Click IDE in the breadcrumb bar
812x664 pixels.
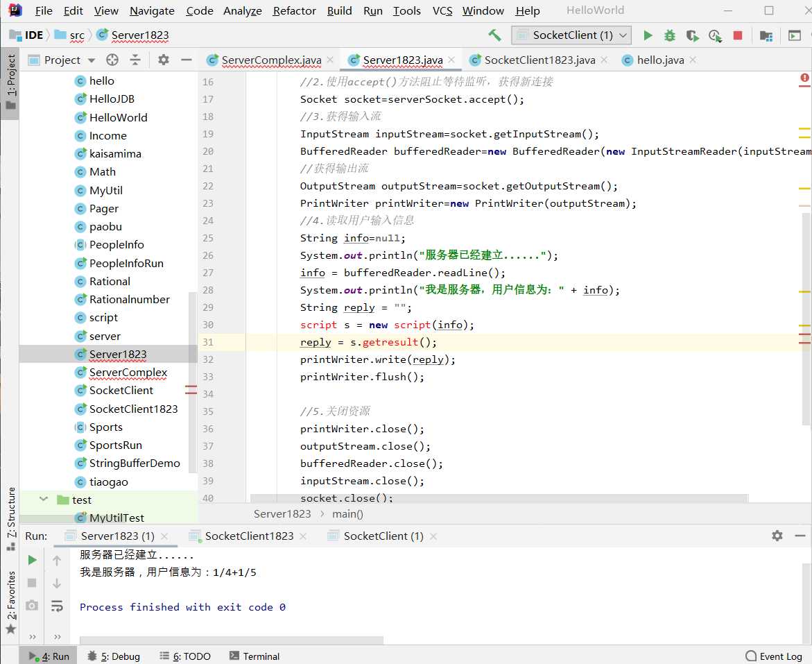tap(34, 35)
